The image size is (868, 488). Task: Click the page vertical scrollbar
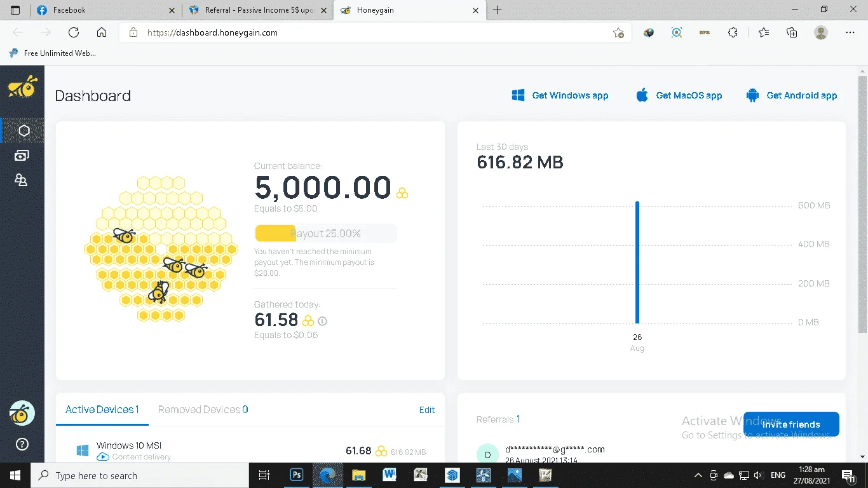[x=862, y=203]
